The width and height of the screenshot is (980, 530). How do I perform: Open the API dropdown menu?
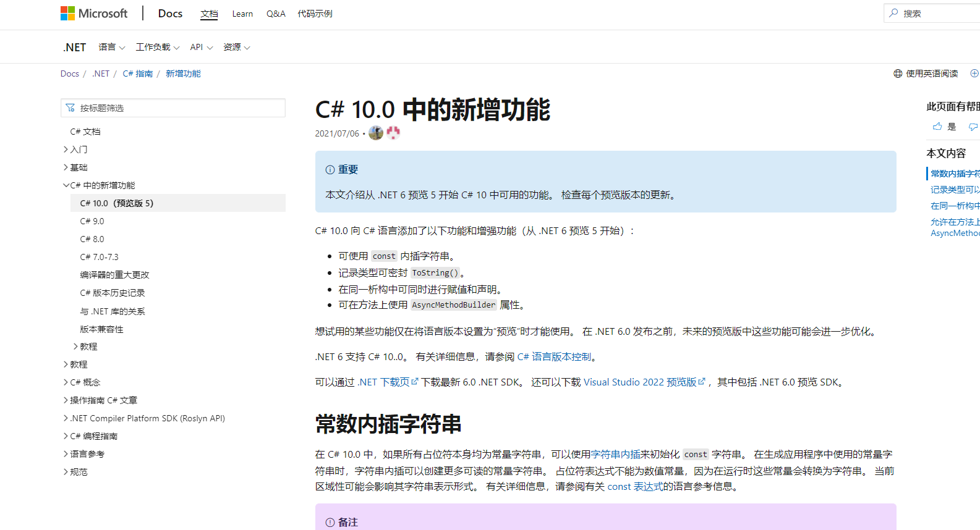pos(202,48)
